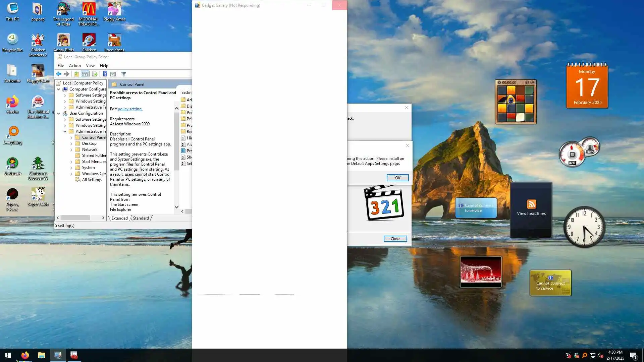Switch to the Standard tab
This screenshot has width=644, height=362.
point(141,218)
